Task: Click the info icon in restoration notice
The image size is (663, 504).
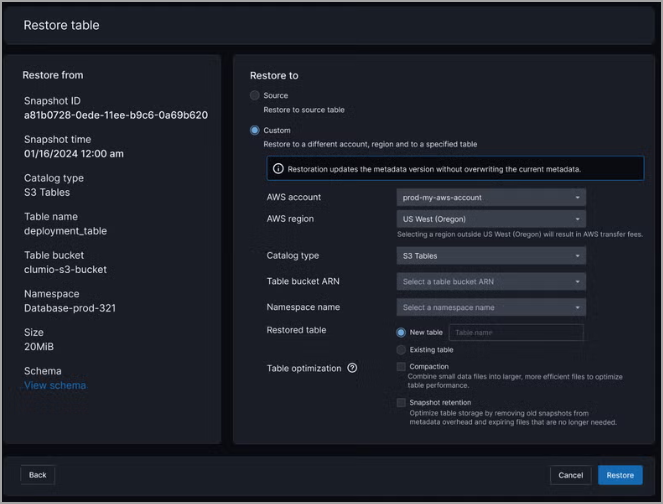Action: click(278, 169)
